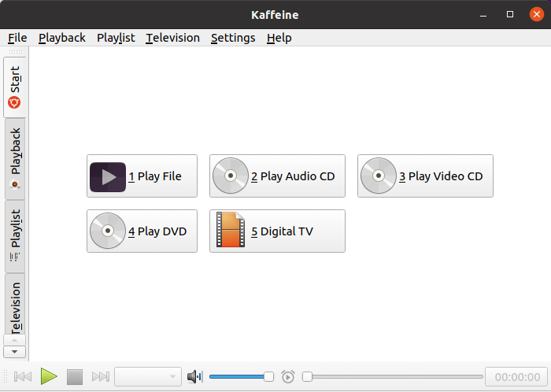Skip to previous track
This screenshot has height=392, width=551.
pyautogui.click(x=23, y=376)
